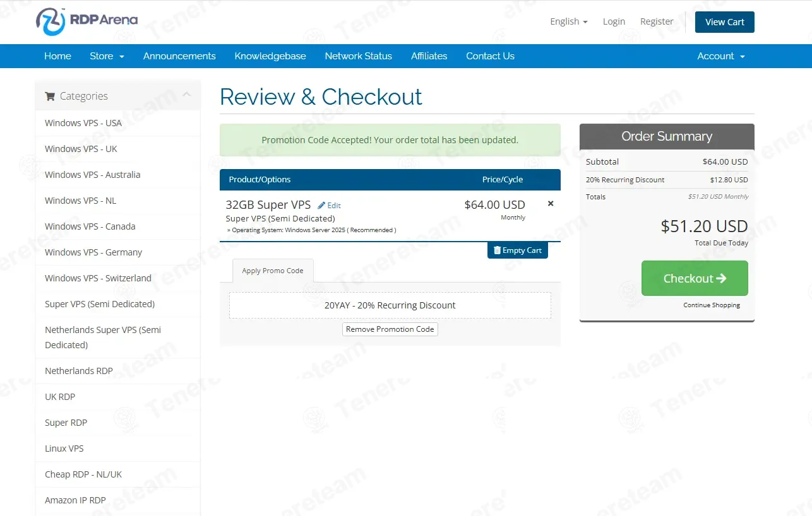
Task: Remove 32GB Super VPS with the x icon
Action: pos(551,204)
